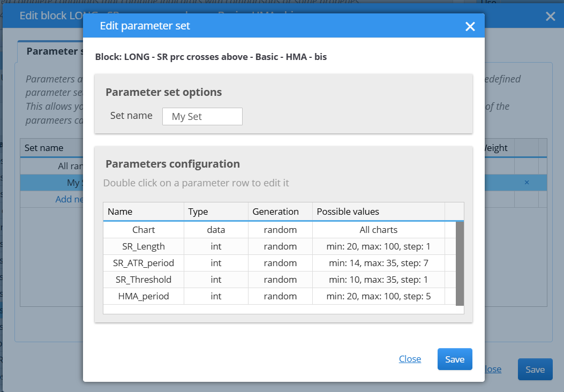The height and width of the screenshot is (392, 564).
Task: Select the SR_Length parameter row
Action: point(279,246)
